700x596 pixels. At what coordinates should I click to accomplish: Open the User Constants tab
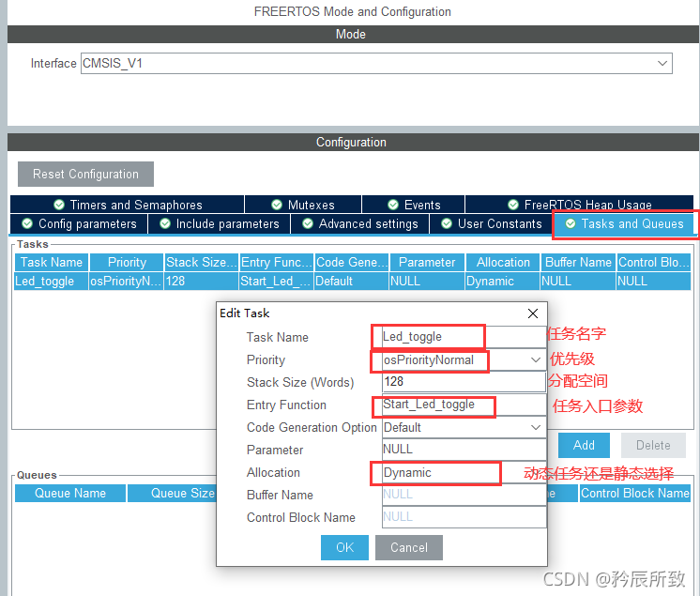click(x=491, y=223)
